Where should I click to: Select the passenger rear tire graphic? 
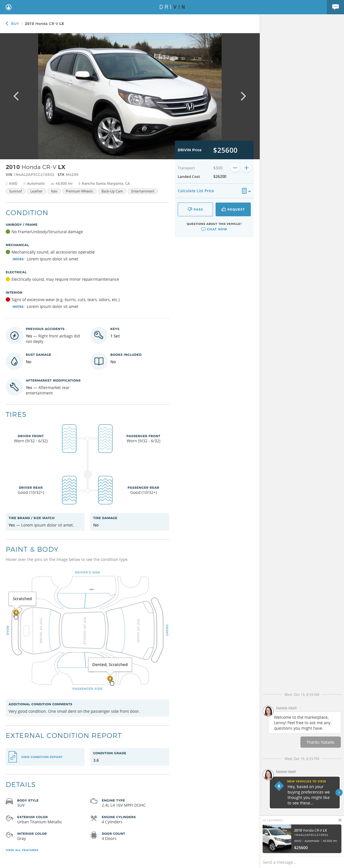coord(105,490)
